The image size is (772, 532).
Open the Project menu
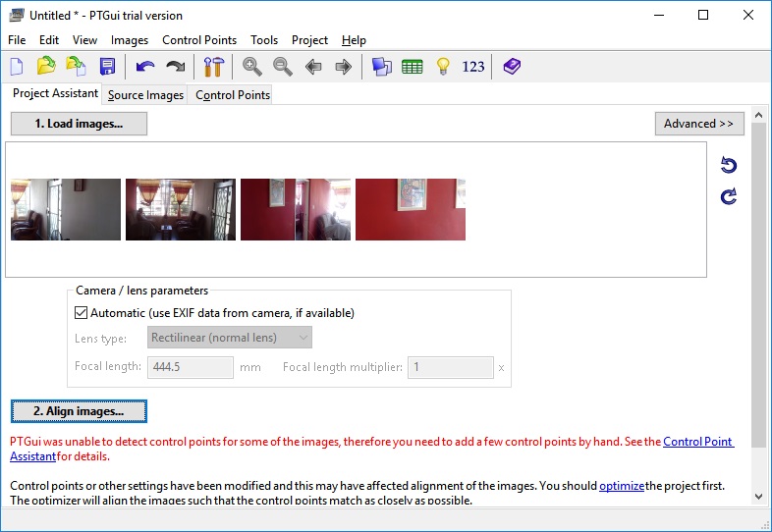[309, 40]
